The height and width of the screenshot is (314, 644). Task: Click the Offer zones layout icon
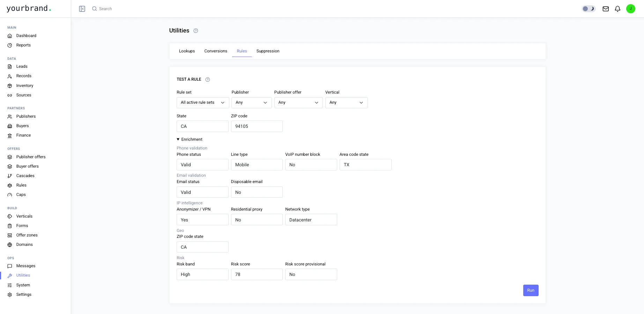click(10, 235)
